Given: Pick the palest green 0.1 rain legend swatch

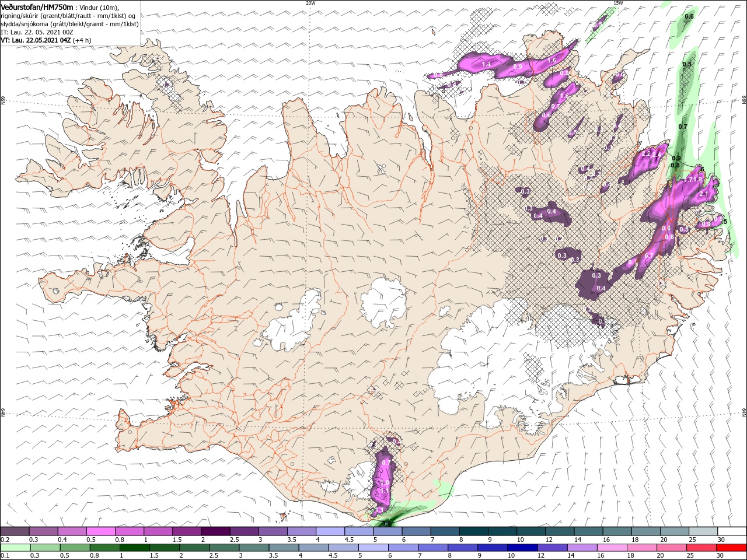Looking at the screenshot, I should (15, 548).
